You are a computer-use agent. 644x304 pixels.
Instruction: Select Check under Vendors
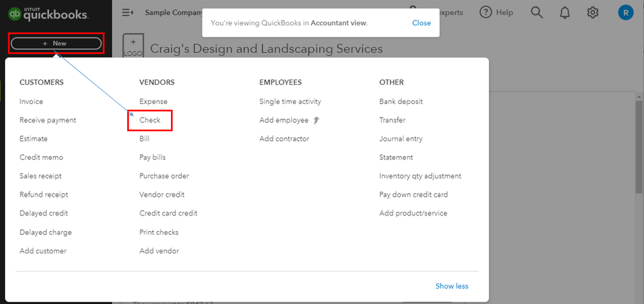[150, 120]
